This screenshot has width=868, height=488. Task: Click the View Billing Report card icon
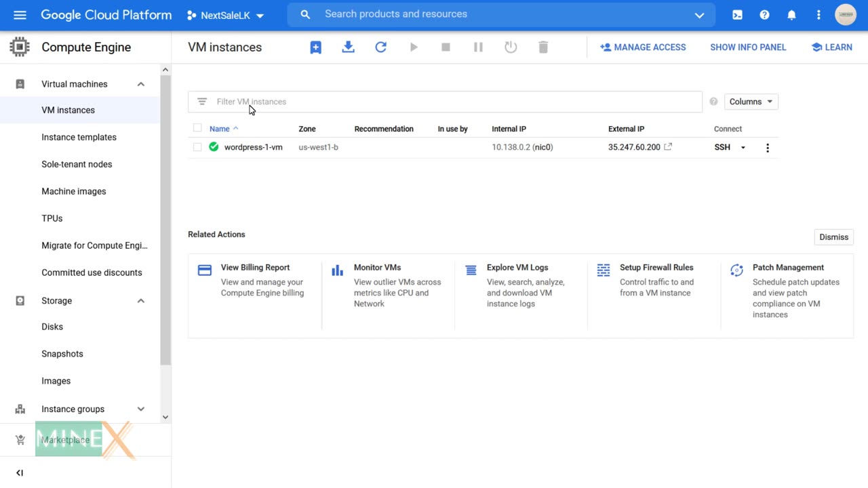(x=205, y=270)
